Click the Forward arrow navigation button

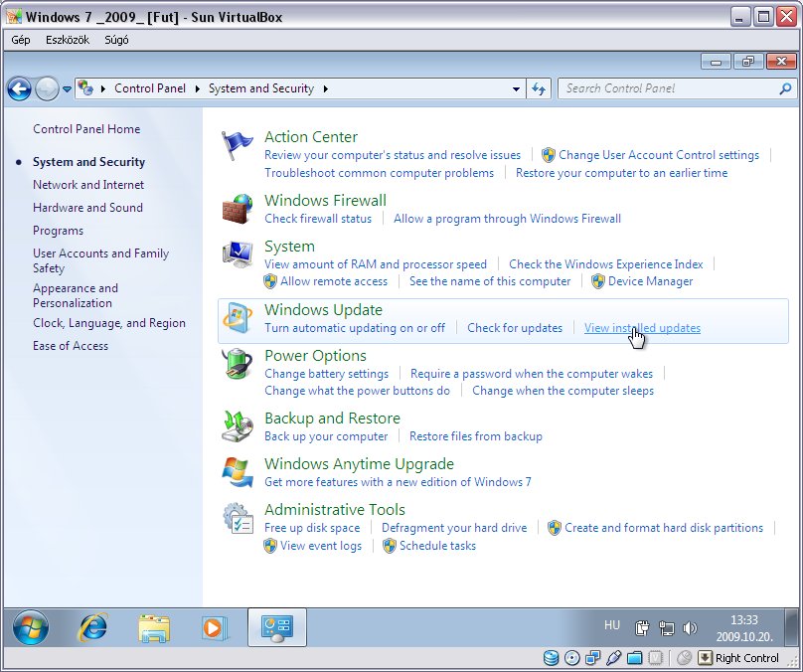47,89
